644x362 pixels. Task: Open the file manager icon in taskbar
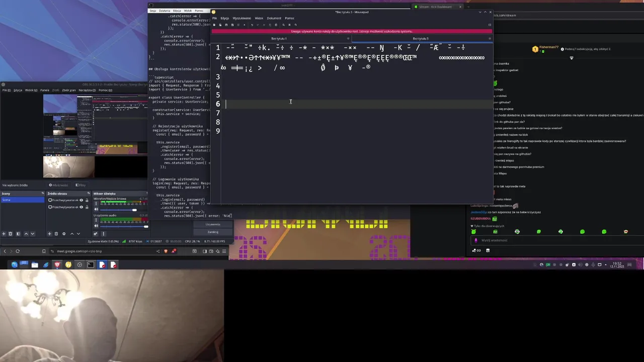[35, 264]
